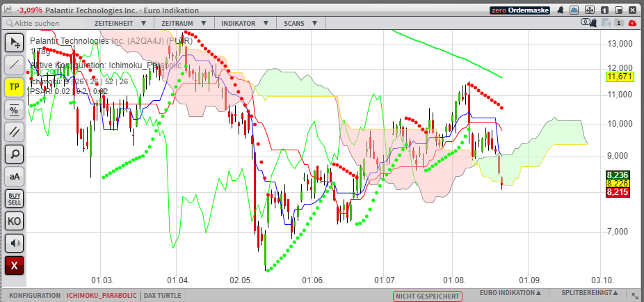
Task: Click the -3,09% change in title bar
Action: pos(29,10)
